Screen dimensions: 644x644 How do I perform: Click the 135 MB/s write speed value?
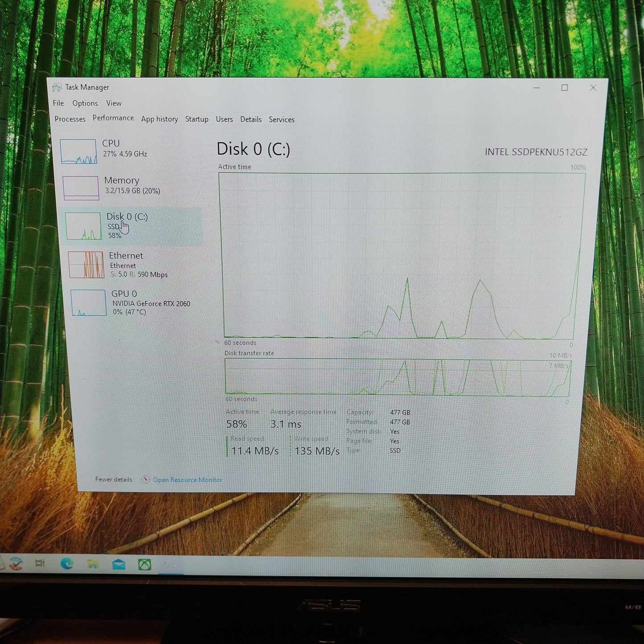pyautogui.click(x=317, y=451)
